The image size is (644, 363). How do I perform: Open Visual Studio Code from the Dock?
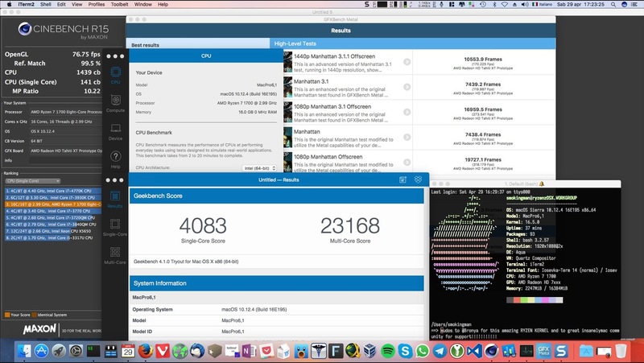474,351
